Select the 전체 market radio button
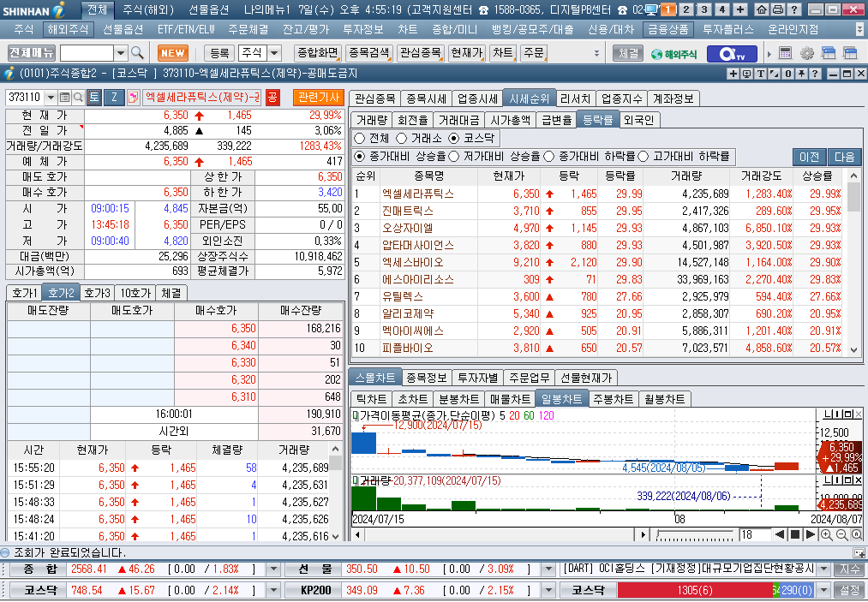The image size is (868, 602). (x=360, y=138)
